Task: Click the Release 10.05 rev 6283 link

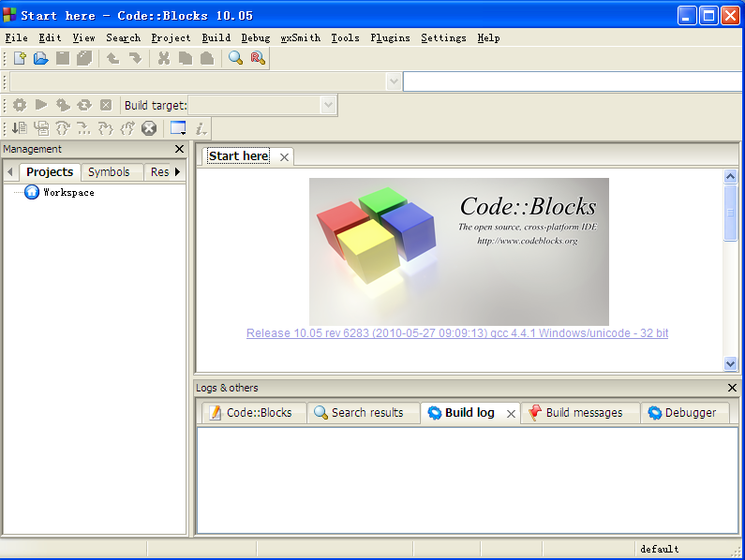Action: (x=457, y=333)
